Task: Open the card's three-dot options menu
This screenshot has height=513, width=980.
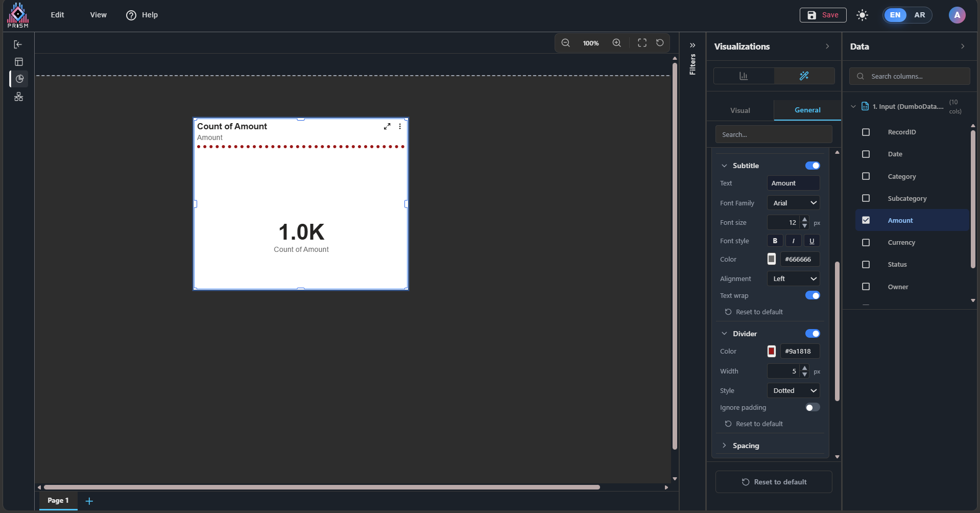Action: (x=400, y=126)
